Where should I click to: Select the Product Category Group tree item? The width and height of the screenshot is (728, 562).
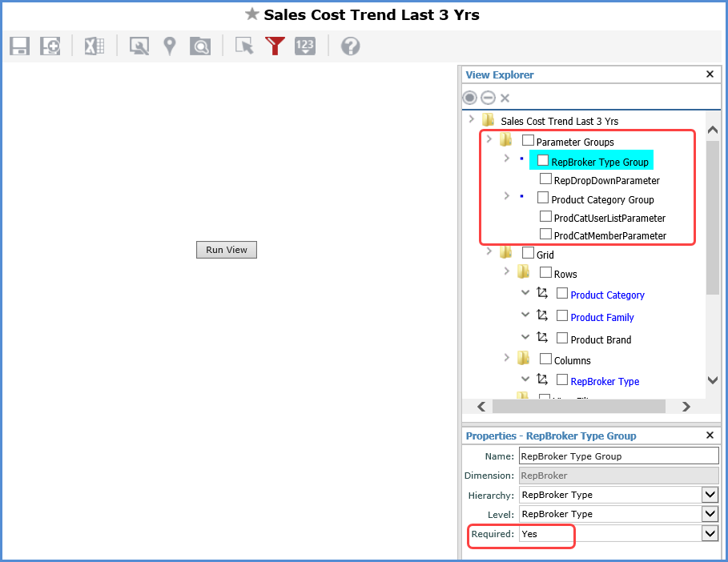[x=602, y=199]
